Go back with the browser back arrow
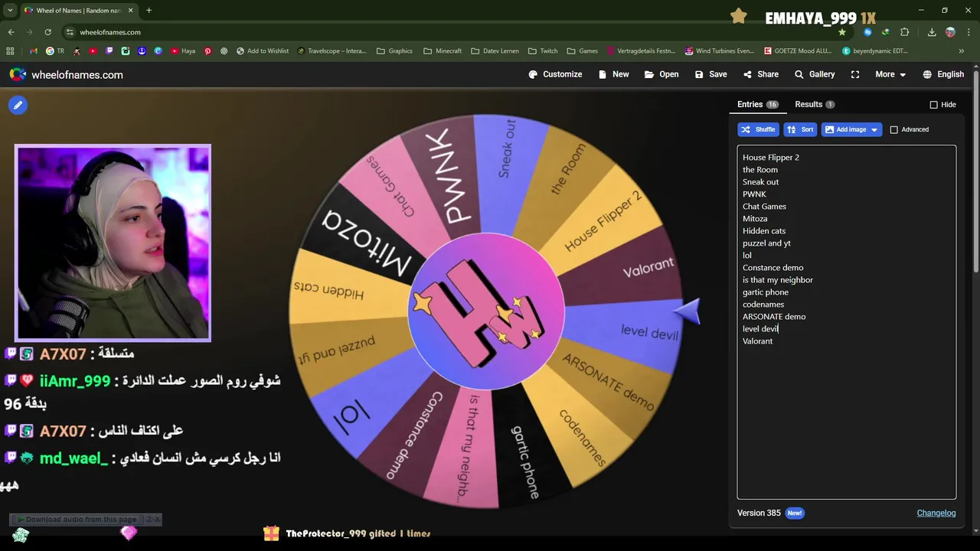 point(11,32)
